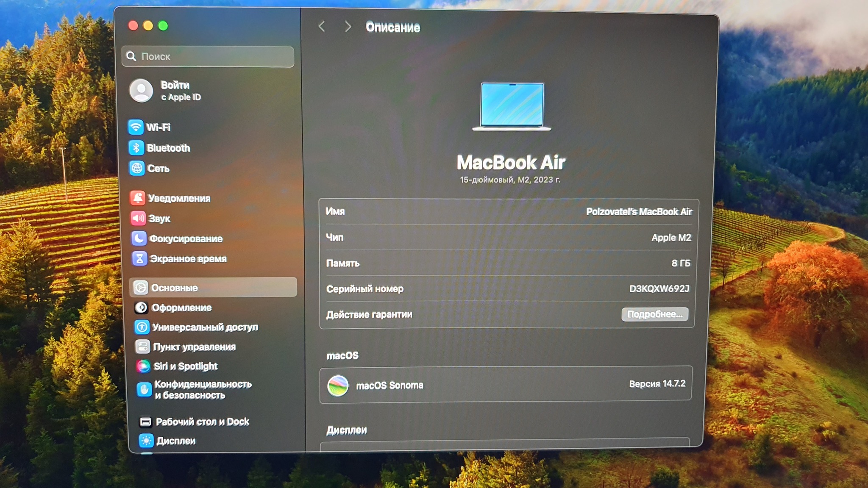Select Screen Time hourglass icon
This screenshot has height=488, width=868.
pos(139,258)
